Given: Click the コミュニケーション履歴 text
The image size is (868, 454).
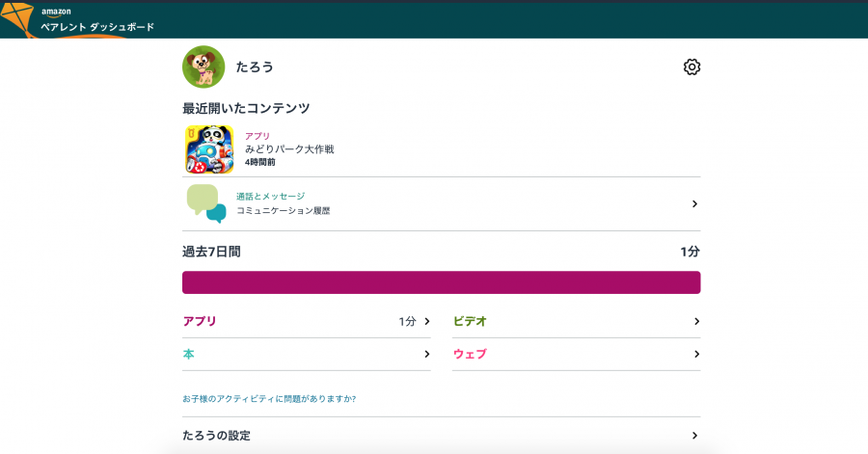Looking at the screenshot, I should point(284,211).
